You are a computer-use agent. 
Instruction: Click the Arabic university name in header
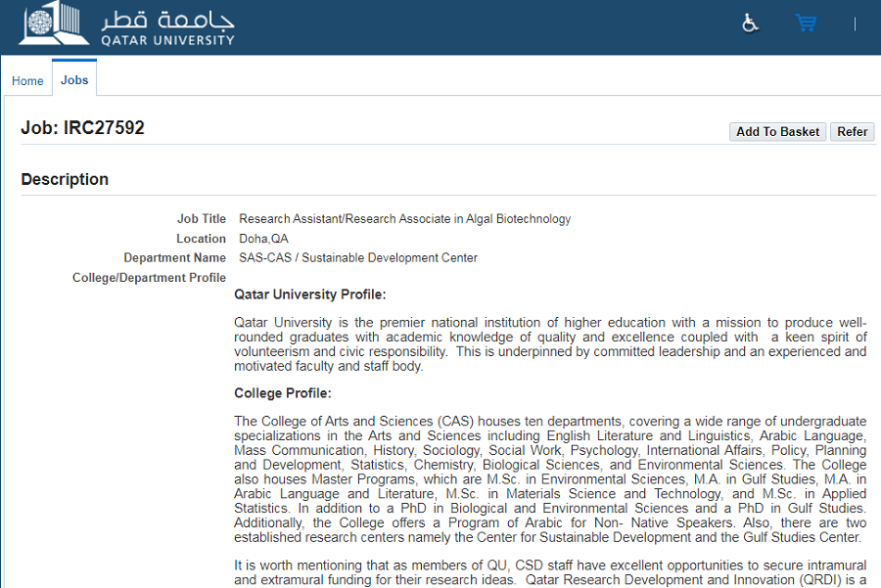click(x=167, y=18)
